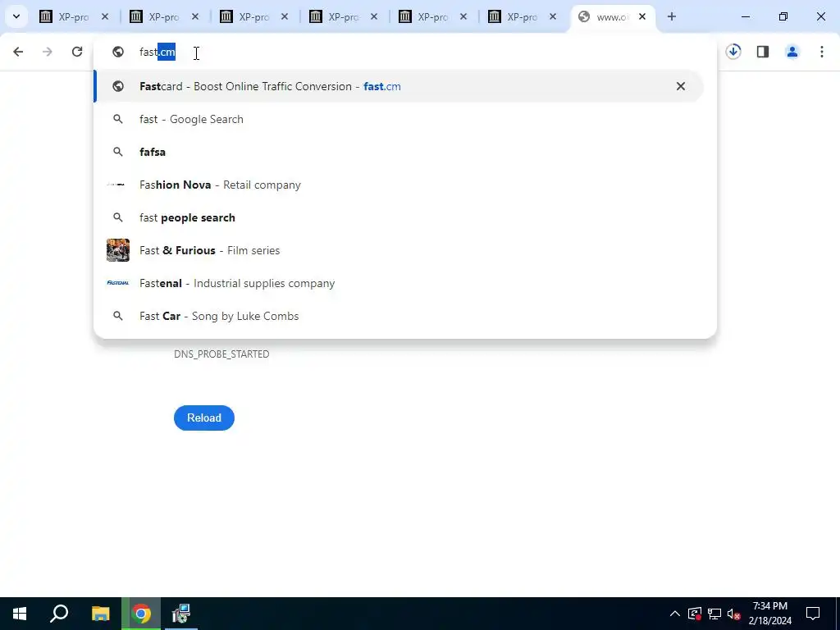Select the Fastenal industrial supplies suggestion
The height and width of the screenshot is (630, 840).
pyautogui.click(x=399, y=283)
